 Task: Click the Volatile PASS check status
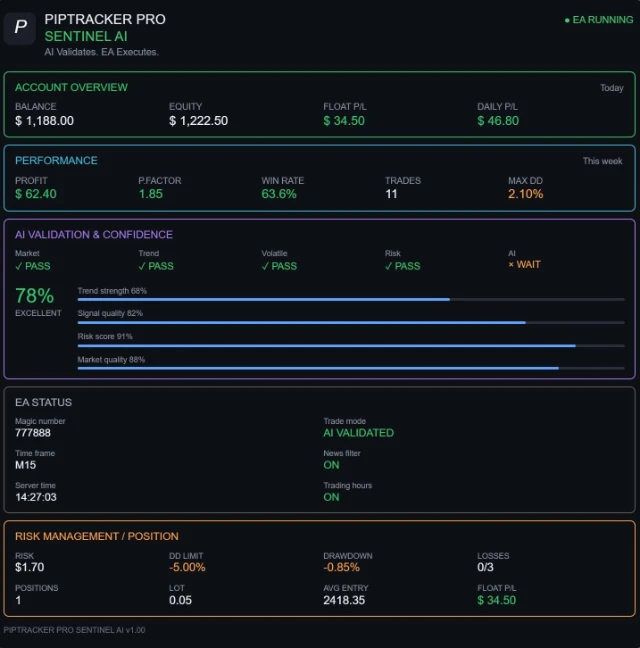pyautogui.click(x=279, y=266)
